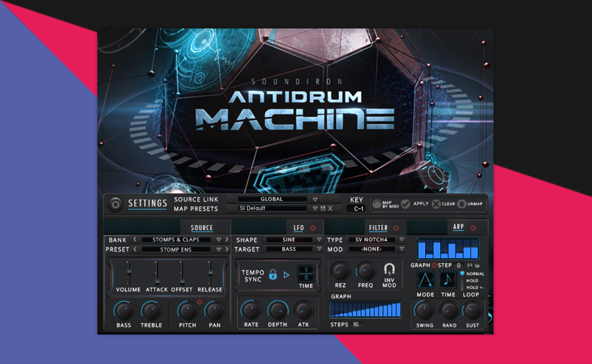This screenshot has height=364, width=592.
Task: Click the arp Mode direction icon
Action: [426, 280]
